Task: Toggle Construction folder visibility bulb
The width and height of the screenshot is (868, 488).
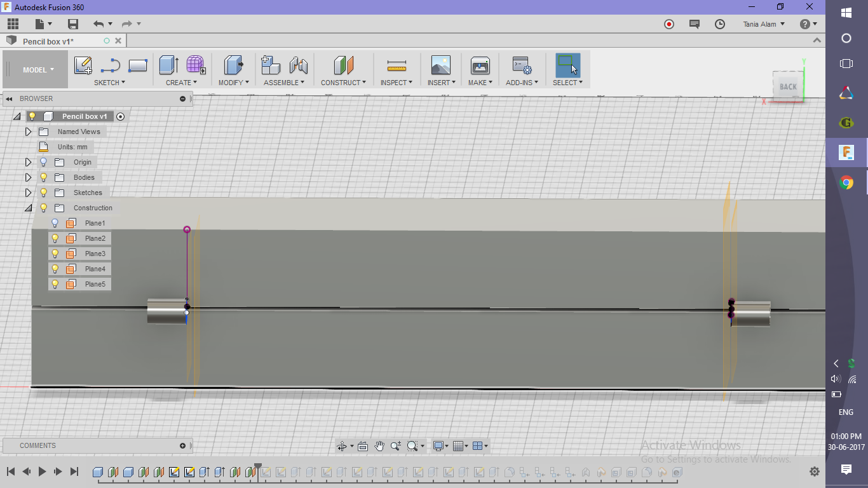Action: [44, 208]
